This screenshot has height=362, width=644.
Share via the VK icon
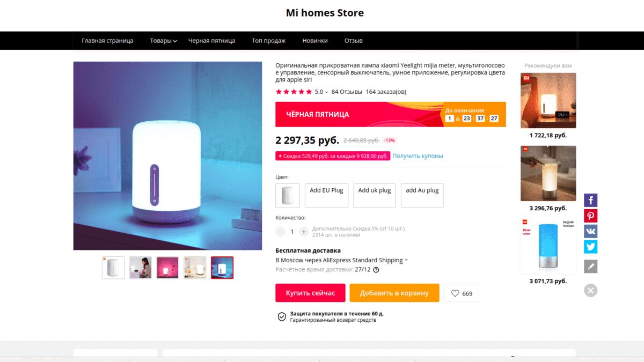point(590,232)
